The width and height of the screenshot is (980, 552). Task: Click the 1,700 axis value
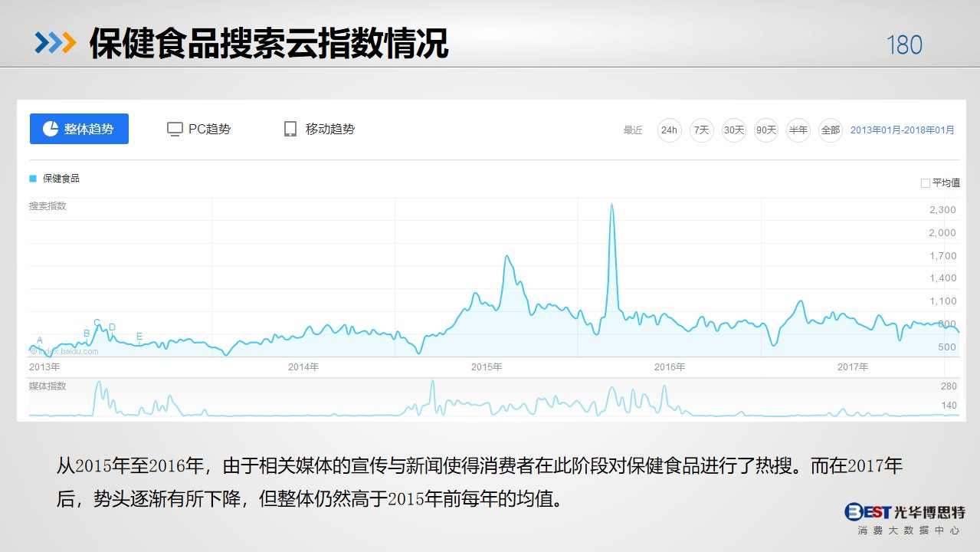pyautogui.click(x=942, y=256)
